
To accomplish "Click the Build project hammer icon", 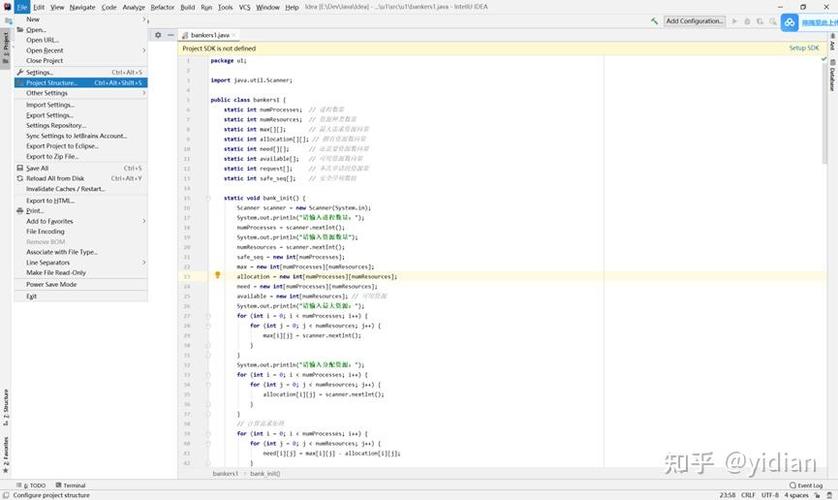I will [654, 20].
